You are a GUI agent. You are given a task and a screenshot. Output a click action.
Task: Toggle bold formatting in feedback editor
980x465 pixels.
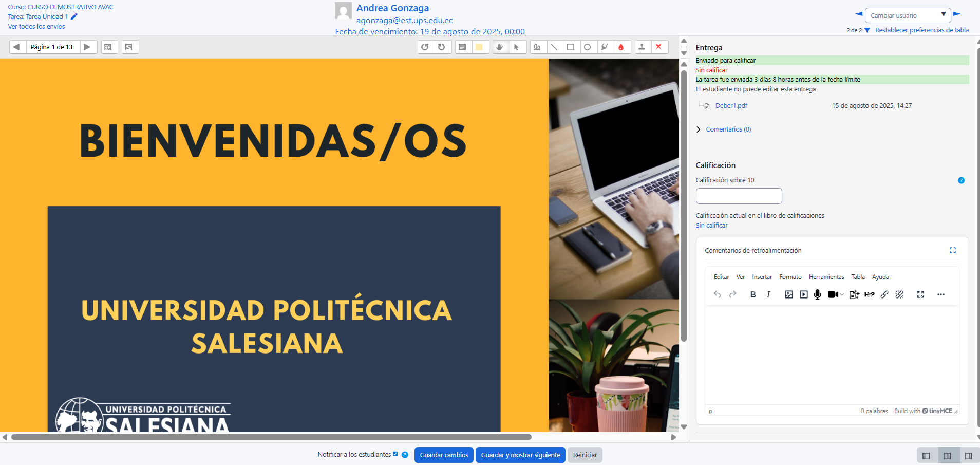click(752, 294)
